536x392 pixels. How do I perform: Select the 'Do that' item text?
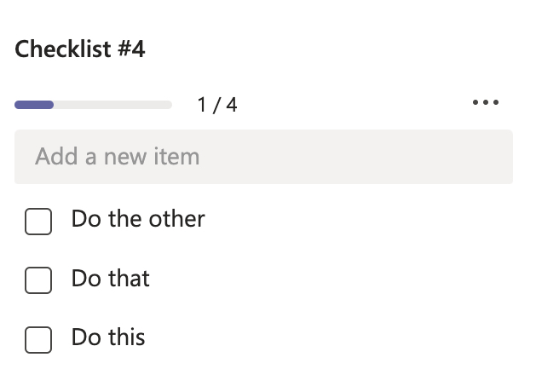coord(111,278)
